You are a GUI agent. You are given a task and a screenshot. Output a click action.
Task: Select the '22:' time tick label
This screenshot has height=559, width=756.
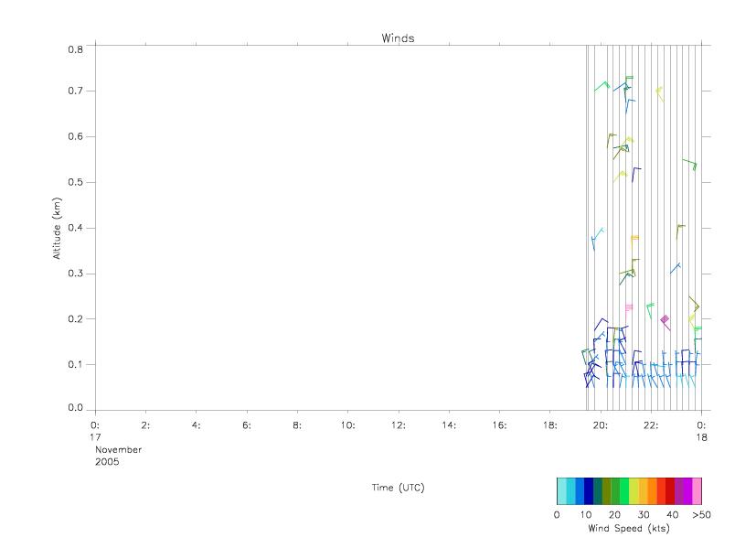coord(651,425)
